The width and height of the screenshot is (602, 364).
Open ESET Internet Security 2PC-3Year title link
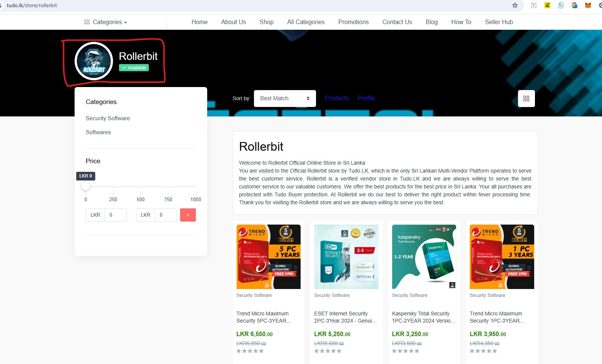(345, 317)
